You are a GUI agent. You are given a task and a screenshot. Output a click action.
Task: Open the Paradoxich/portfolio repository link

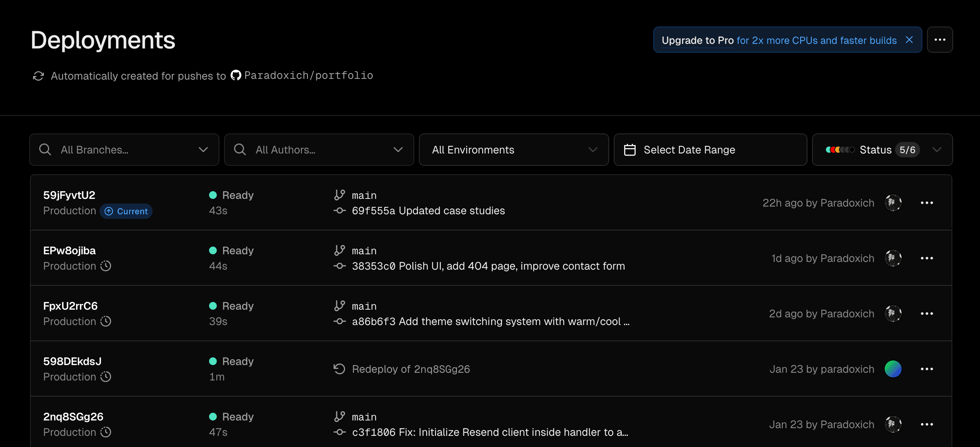(308, 75)
